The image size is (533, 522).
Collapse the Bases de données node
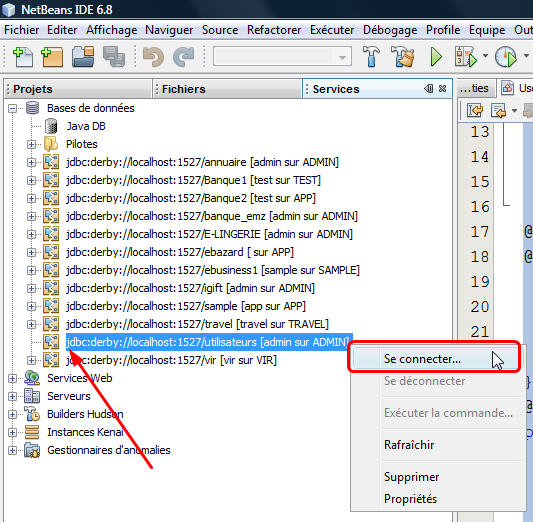13,108
